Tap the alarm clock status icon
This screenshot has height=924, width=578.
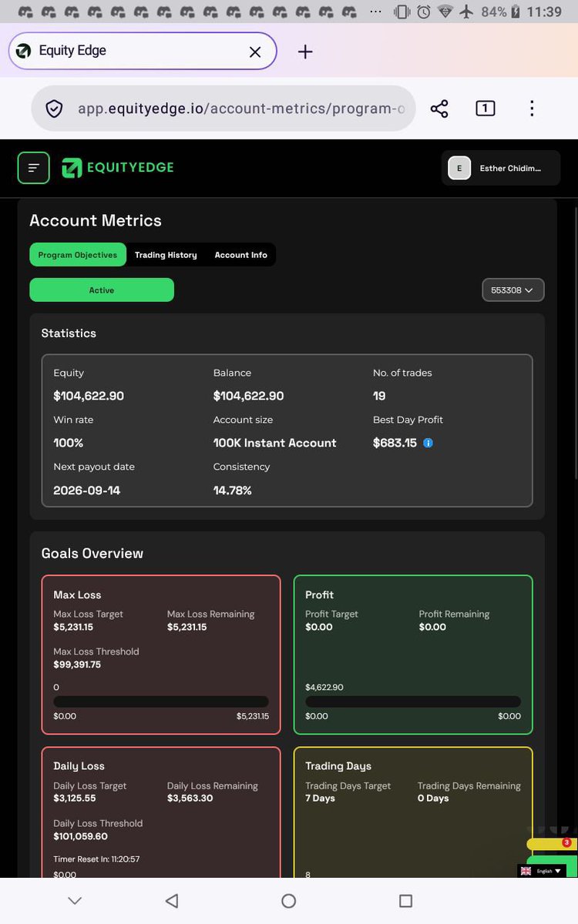coord(424,12)
